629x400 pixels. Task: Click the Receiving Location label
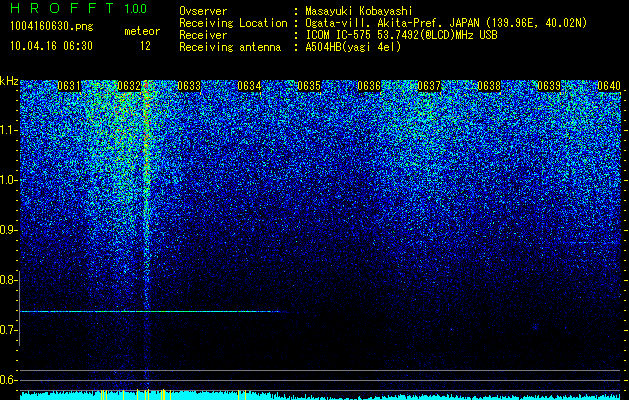point(233,23)
